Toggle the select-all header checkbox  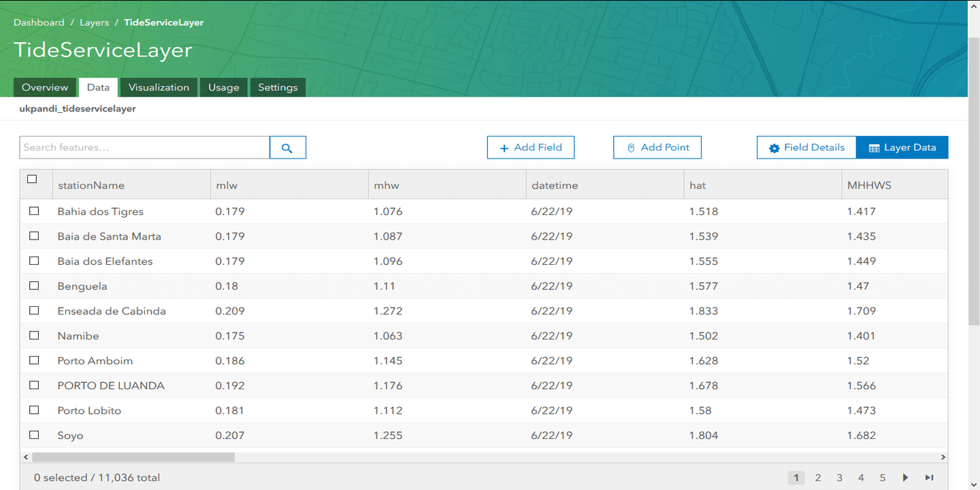31,180
